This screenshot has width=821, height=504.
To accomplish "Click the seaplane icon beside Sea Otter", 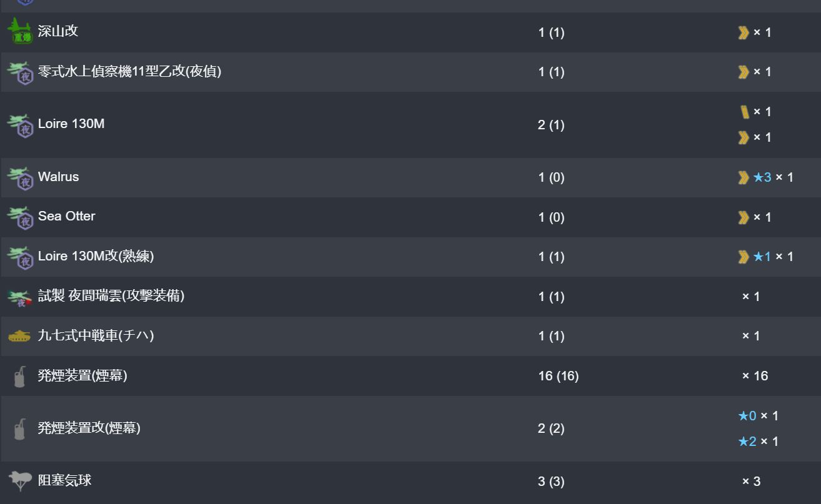I will coord(20,217).
